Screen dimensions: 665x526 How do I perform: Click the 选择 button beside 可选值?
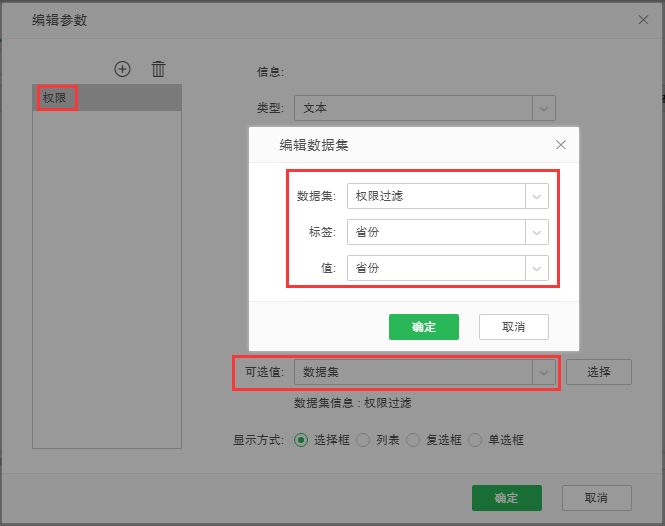(598, 372)
